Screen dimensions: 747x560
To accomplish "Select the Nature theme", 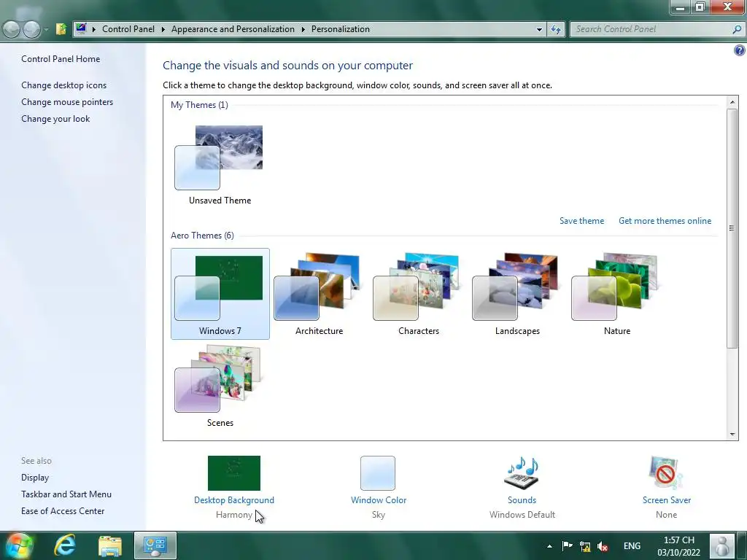I will click(617, 294).
